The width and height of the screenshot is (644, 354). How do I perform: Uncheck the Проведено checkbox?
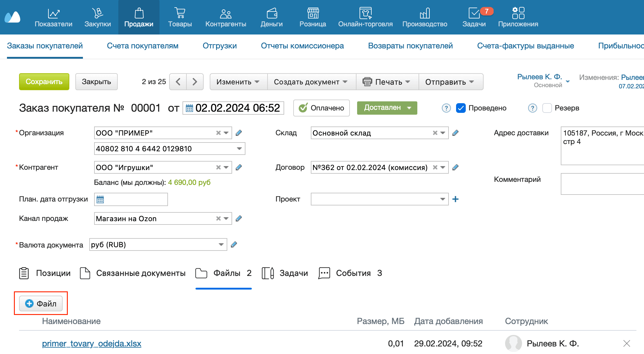click(461, 108)
